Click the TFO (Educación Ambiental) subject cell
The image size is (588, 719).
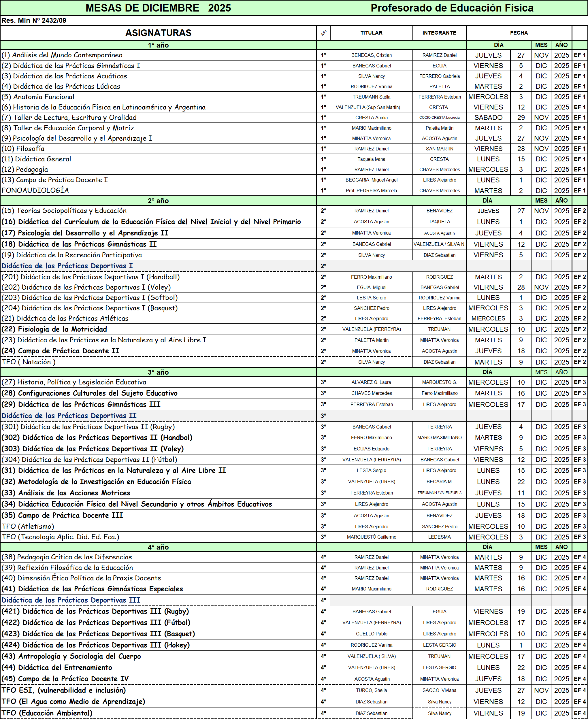point(47,713)
